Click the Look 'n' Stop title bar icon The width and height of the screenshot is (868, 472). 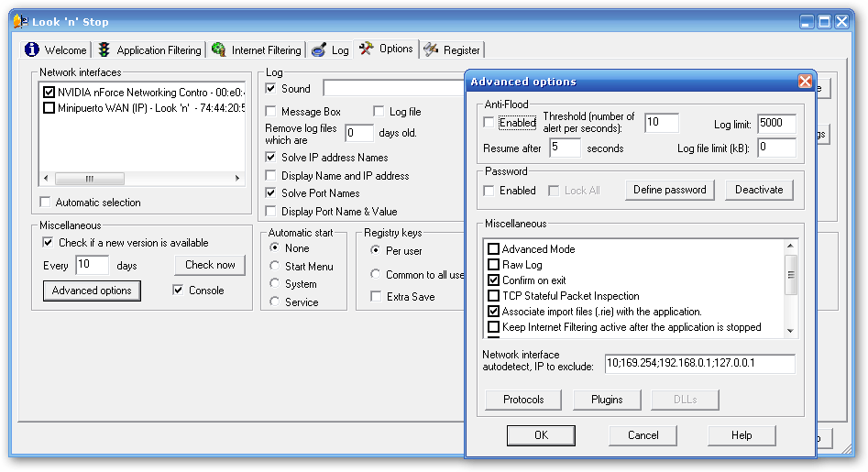(20, 22)
